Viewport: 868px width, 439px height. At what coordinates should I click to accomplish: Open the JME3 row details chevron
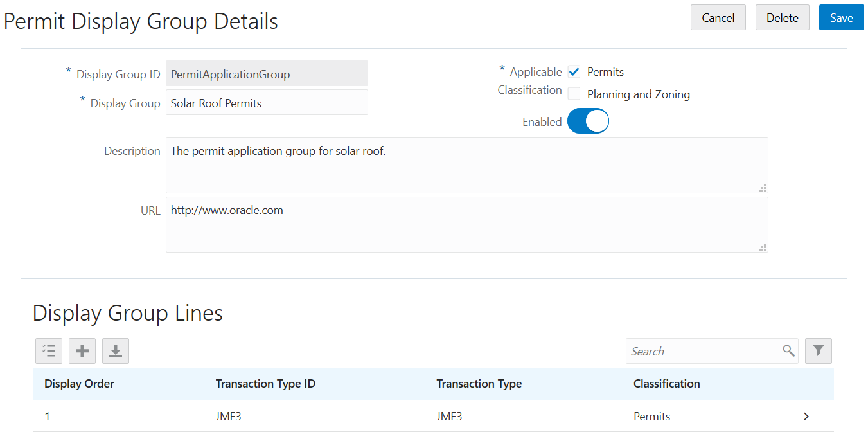(x=806, y=417)
